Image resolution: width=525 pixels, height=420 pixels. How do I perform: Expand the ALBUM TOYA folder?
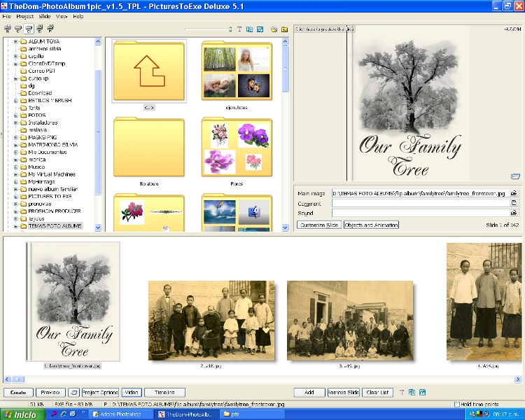(x=15, y=41)
